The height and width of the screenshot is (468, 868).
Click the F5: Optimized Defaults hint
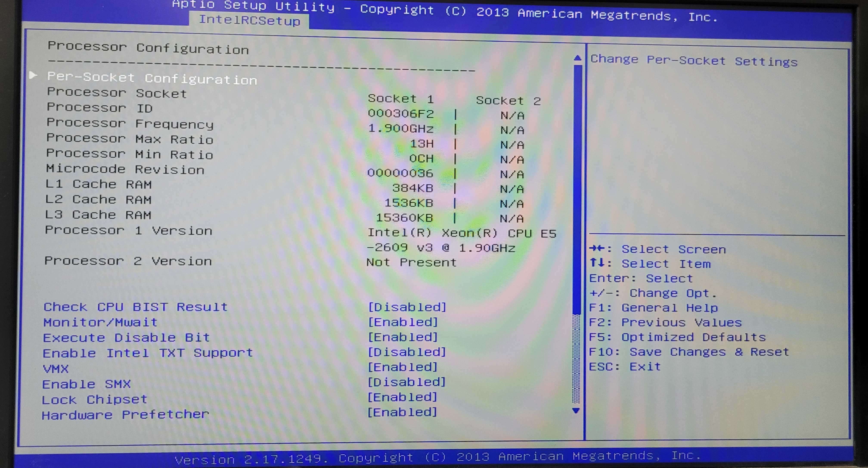677,337
